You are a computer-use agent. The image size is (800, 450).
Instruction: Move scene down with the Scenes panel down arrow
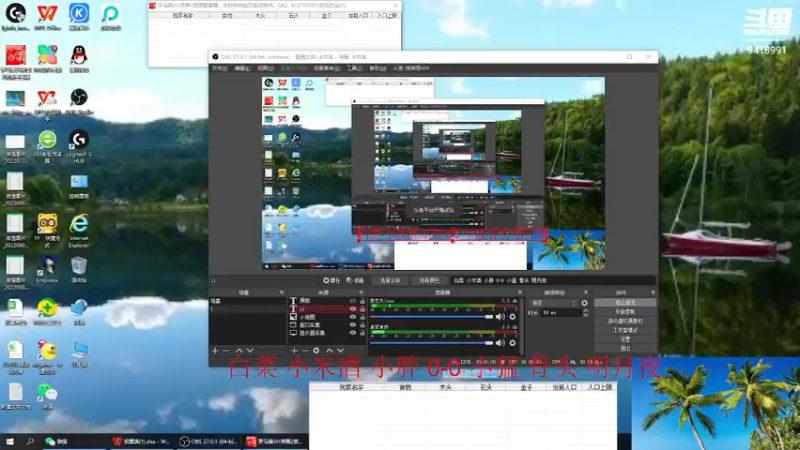[249, 351]
